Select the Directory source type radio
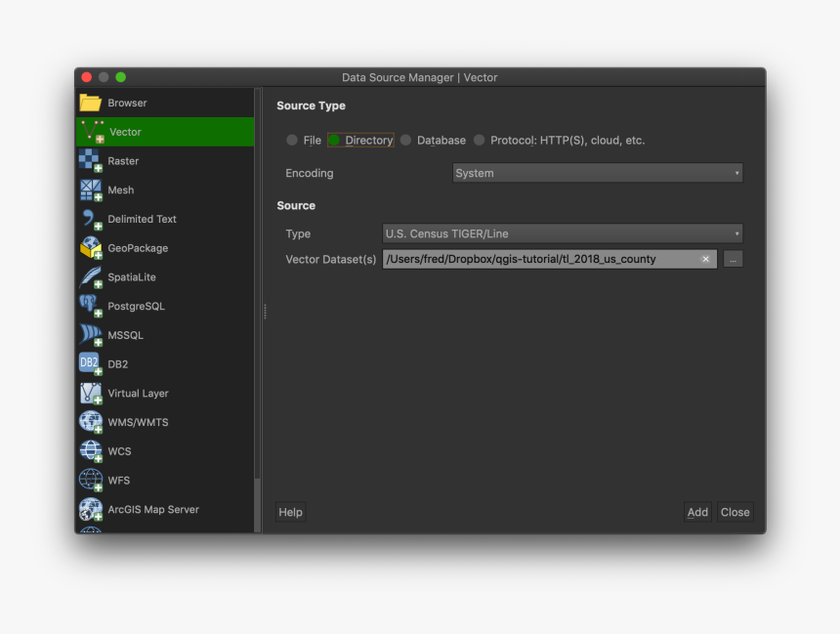Viewport: 840px width, 634px height. [334, 140]
